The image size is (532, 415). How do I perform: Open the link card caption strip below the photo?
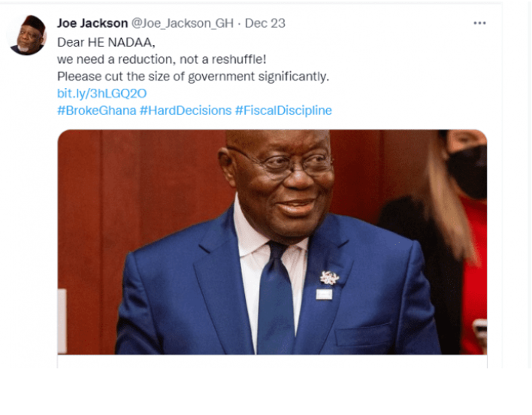(272, 362)
